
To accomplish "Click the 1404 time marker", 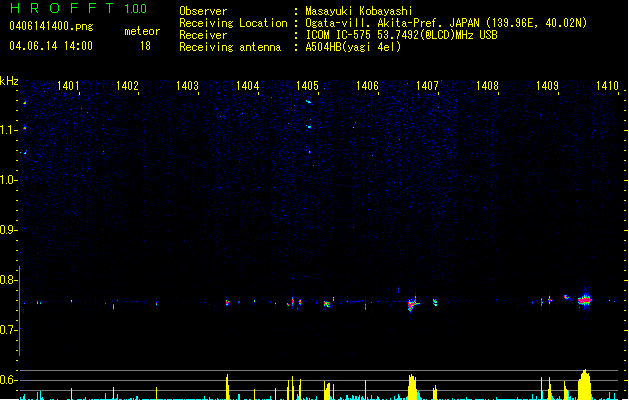I will click(x=248, y=86).
